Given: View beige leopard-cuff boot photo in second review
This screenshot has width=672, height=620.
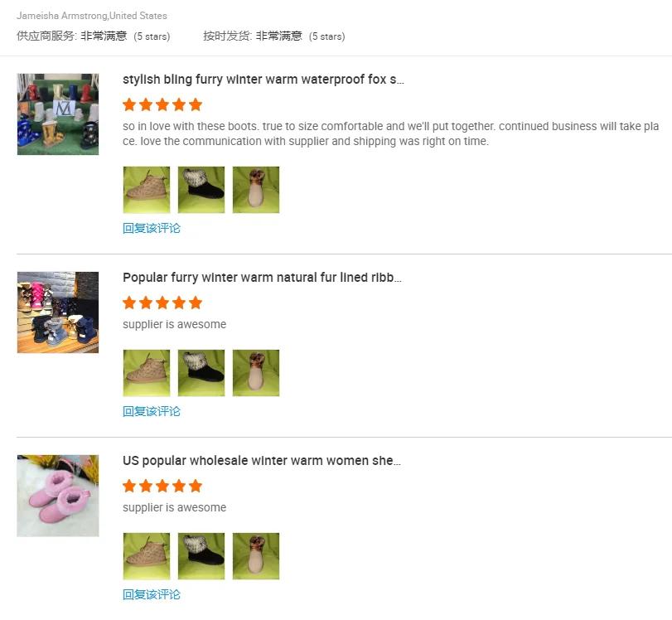Looking at the screenshot, I should (x=256, y=373).
